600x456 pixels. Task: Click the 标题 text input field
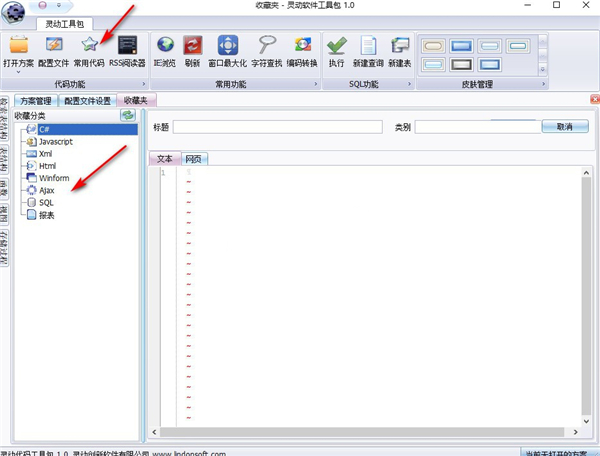tap(277, 127)
